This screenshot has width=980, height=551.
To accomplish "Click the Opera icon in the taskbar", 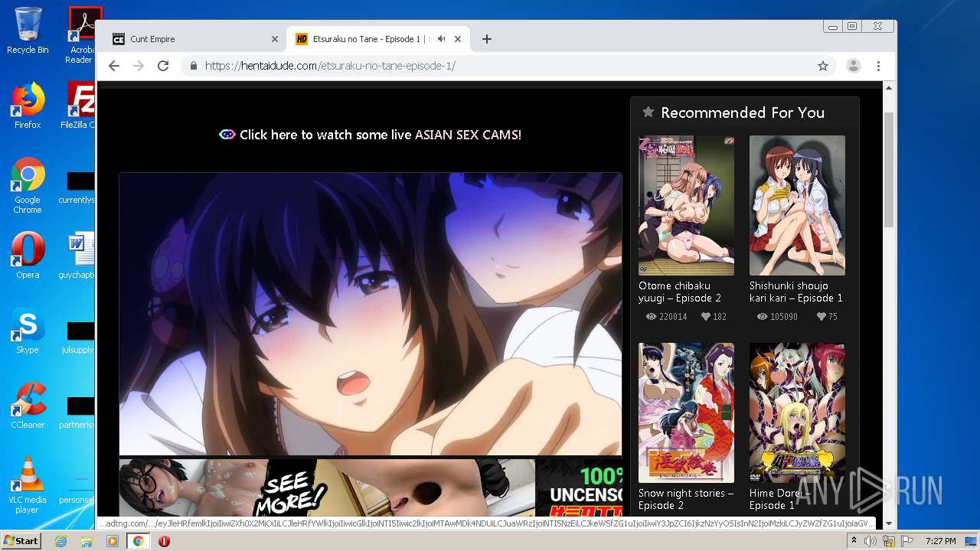I will click(x=164, y=541).
